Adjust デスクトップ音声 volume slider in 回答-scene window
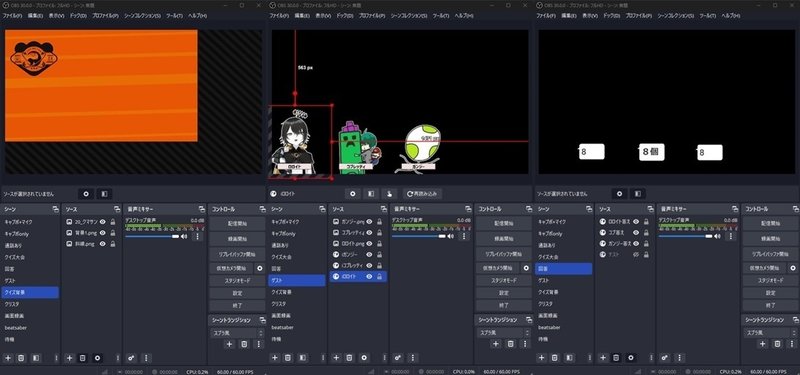Image resolution: width=800 pixels, height=375 pixels. (685, 236)
